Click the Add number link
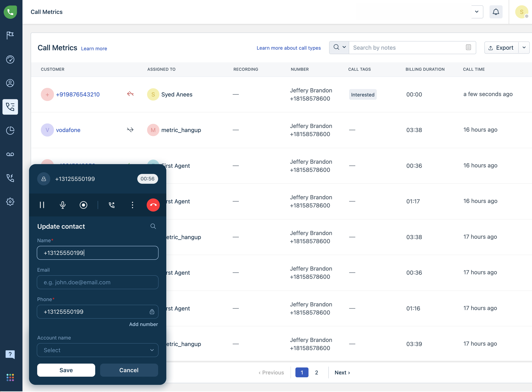The width and height of the screenshot is (532, 392). [x=143, y=324]
